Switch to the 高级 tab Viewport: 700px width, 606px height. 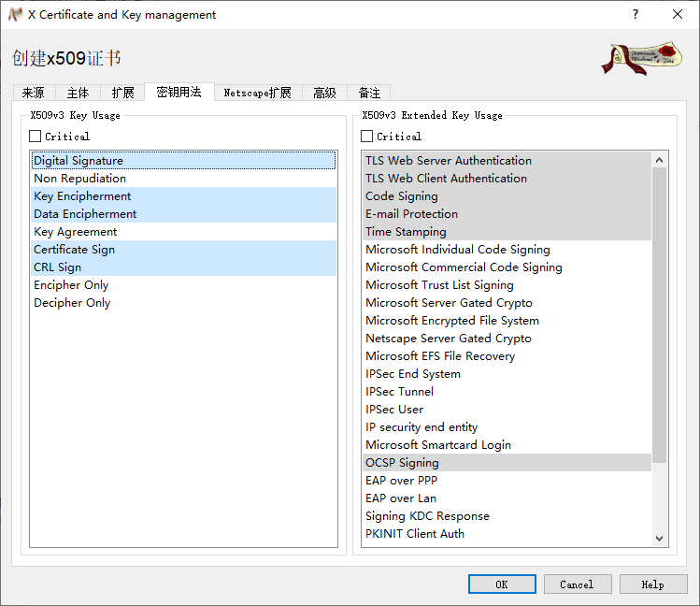point(324,93)
